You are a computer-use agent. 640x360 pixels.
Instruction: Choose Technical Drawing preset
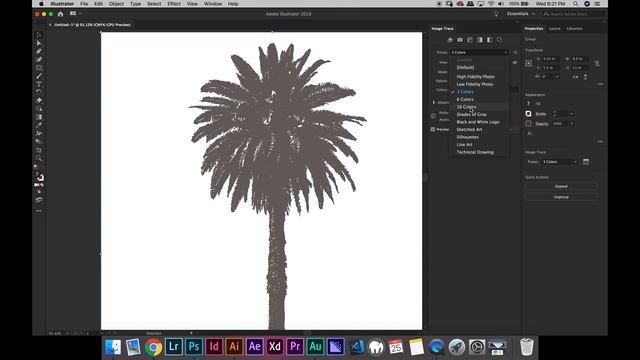[475, 152]
